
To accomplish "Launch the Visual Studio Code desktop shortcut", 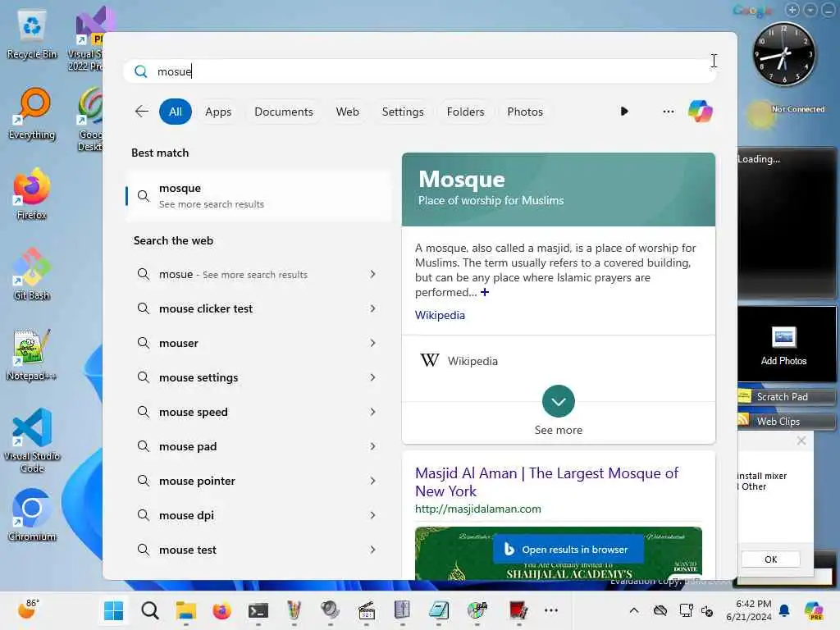I will coord(32,441).
